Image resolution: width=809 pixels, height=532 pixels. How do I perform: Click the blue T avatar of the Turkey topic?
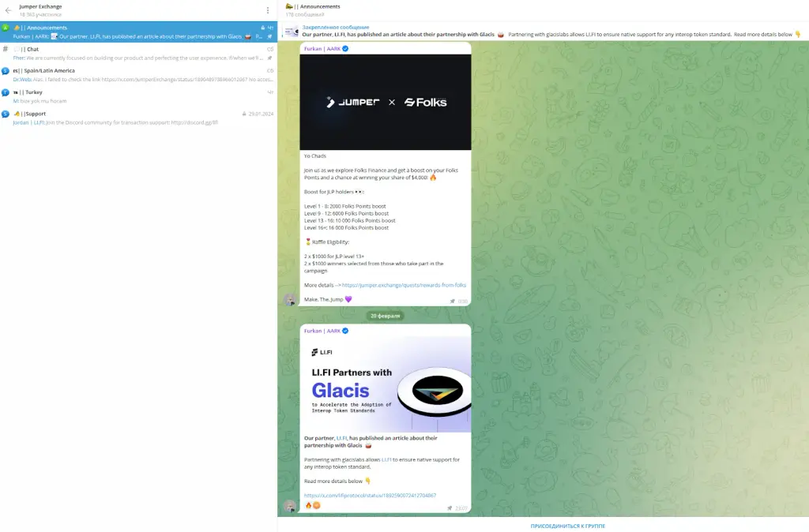6,93
